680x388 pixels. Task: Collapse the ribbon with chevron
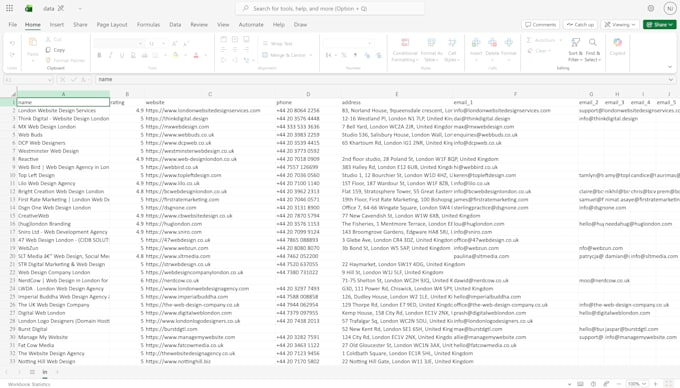[x=670, y=67]
